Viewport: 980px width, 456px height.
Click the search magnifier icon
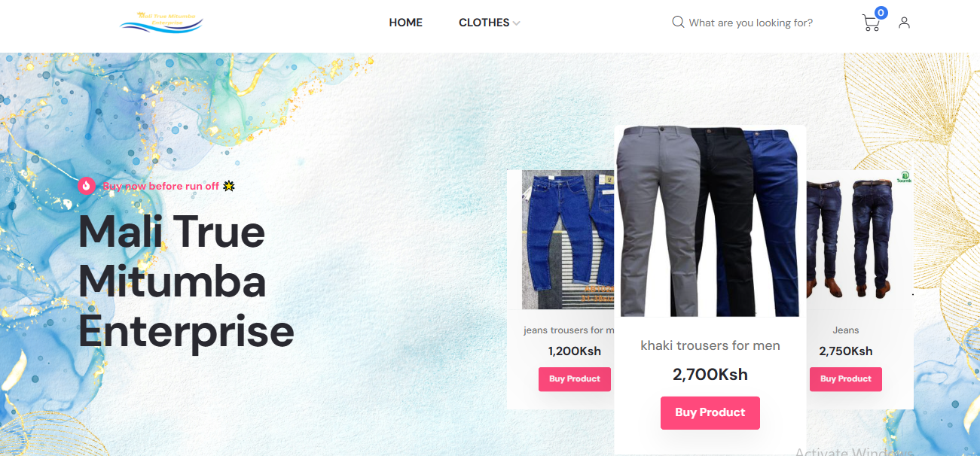click(x=678, y=22)
